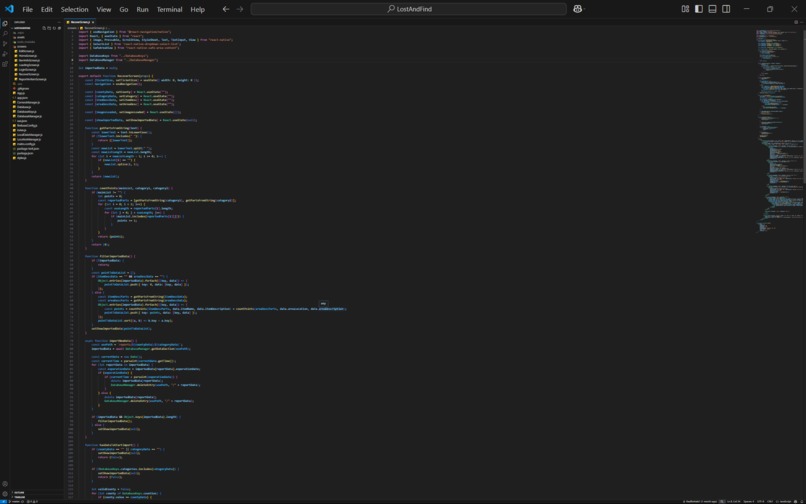Viewport: 806px width, 504px height.
Task: Open the Edit menu
Action: pos(46,9)
